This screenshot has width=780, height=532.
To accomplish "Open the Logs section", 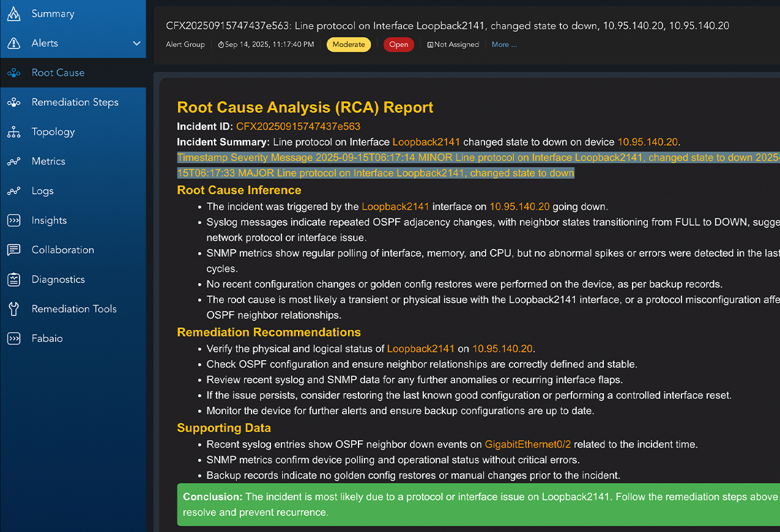I will (x=42, y=191).
